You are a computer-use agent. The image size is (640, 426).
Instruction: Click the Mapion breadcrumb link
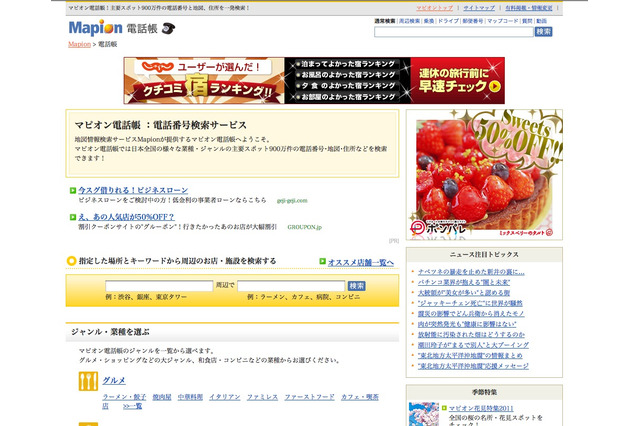(x=79, y=44)
